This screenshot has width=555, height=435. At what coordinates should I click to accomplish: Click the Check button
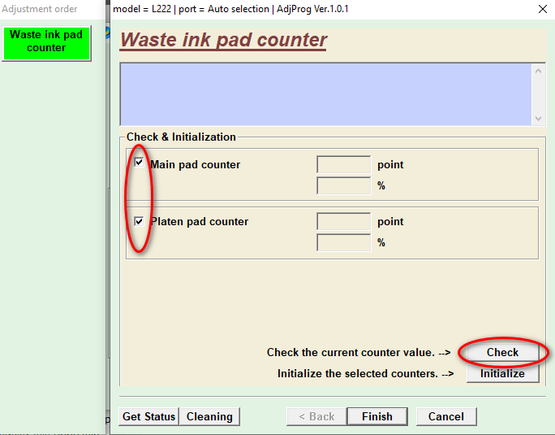point(502,353)
